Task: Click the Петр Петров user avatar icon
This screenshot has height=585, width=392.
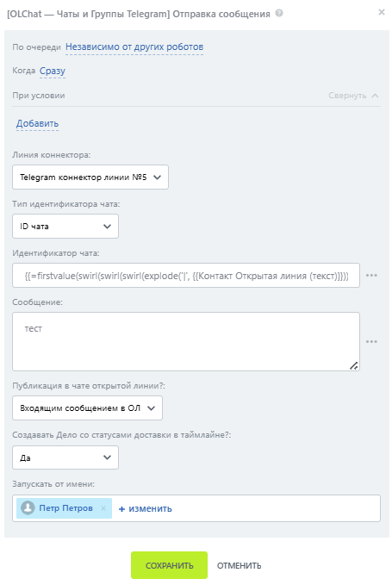Action: [x=28, y=507]
